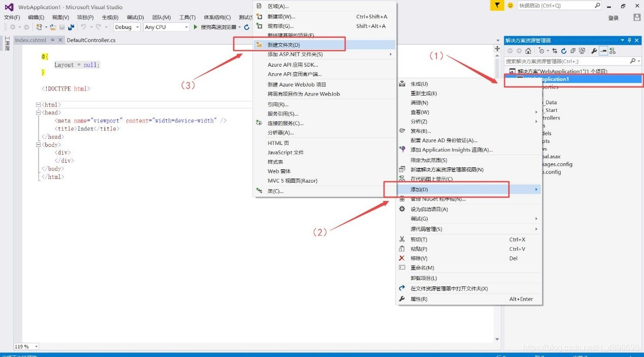644x357 pixels.
Task: Select 新建文件夹(D) in submenu
Action: 324,45
